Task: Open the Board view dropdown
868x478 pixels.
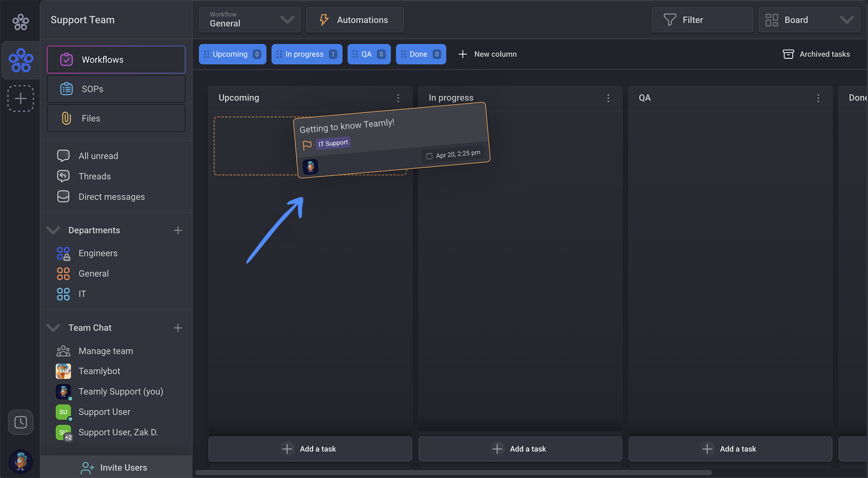Action: [x=809, y=20]
